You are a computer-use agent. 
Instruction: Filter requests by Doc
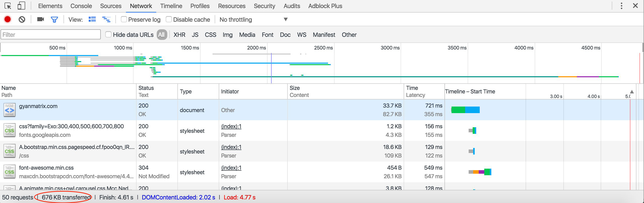click(285, 35)
